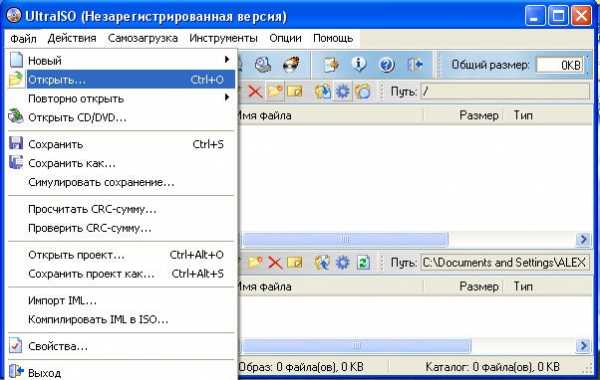The width and height of the screenshot is (600, 380).
Task: Click disc-with-arrow icon in local pane toolbar
Action: pos(323,263)
